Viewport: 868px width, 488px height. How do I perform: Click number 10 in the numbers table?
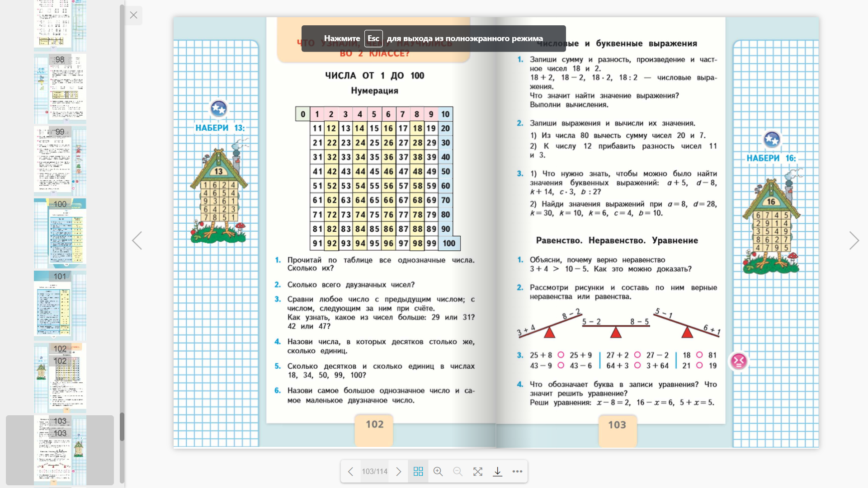click(445, 114)
